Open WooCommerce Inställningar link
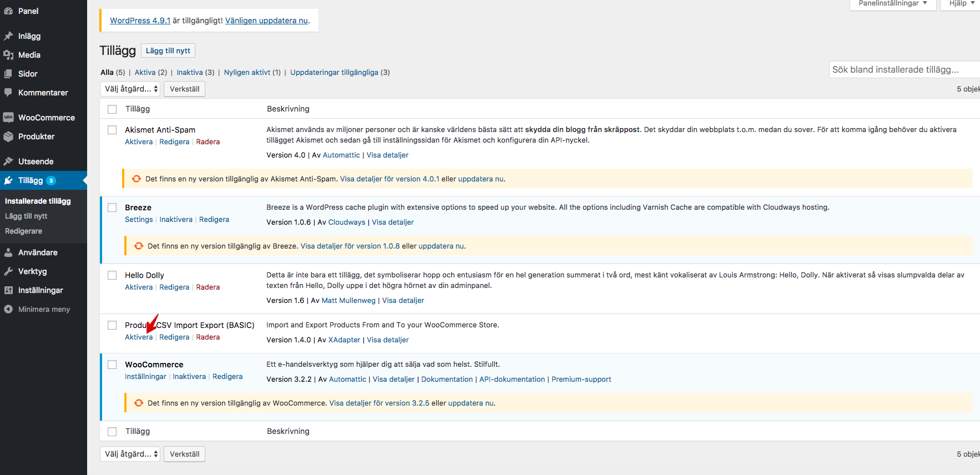The width and height of the screenshot is (980, 475). coord(145,377)
